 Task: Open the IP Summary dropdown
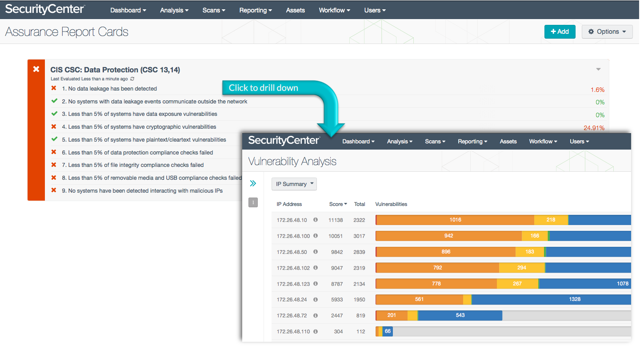click(294, 184)
